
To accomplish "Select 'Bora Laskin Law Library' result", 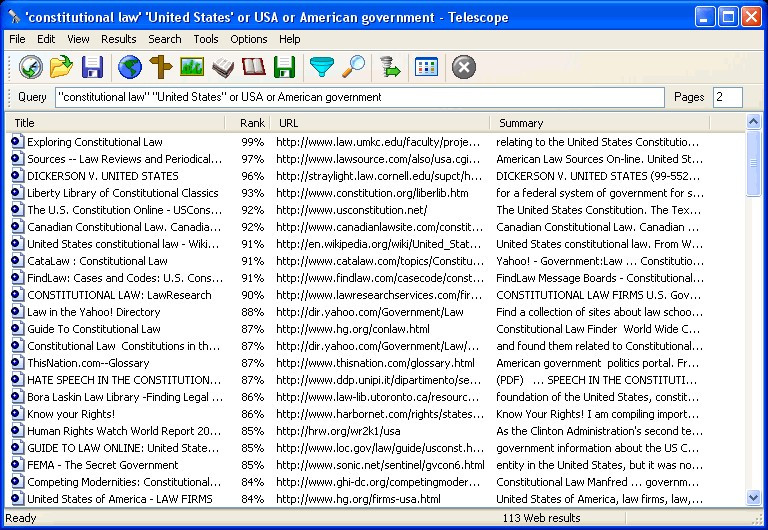I will tap(125, 397).
